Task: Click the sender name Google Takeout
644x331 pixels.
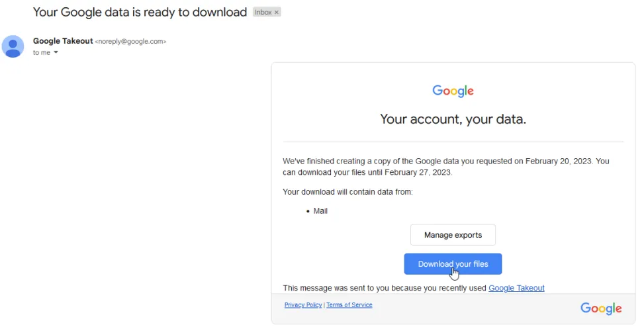Action: [x=63, y=41]
